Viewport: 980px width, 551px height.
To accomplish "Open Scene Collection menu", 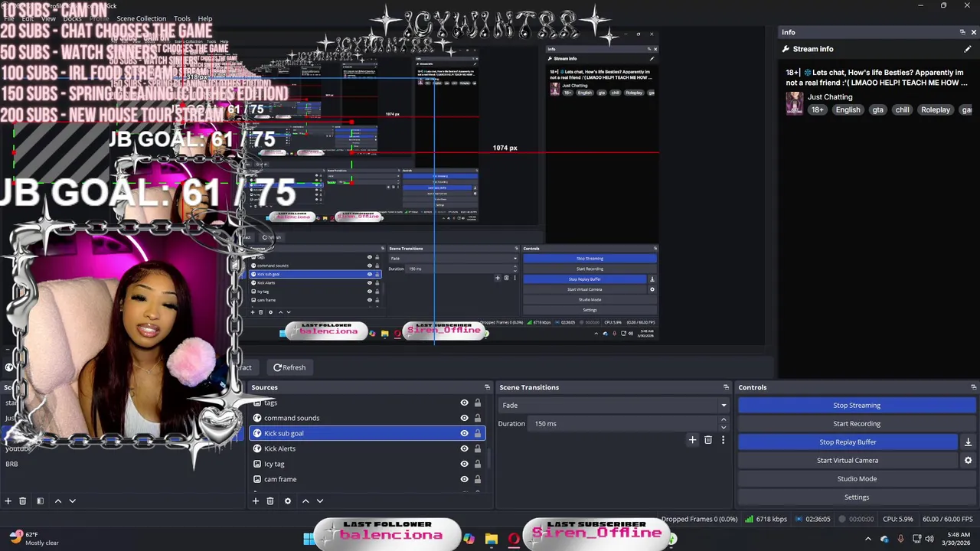I will tap(141, 18).
